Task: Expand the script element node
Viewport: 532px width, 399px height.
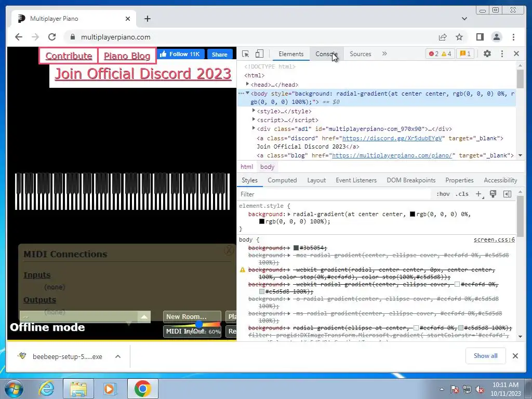Action: tap(254, 119)
